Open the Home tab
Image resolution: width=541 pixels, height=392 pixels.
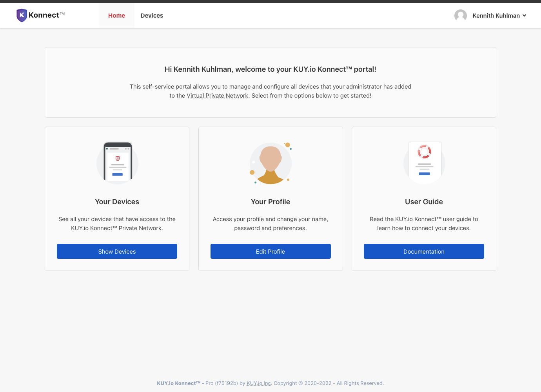coord(117,16)
